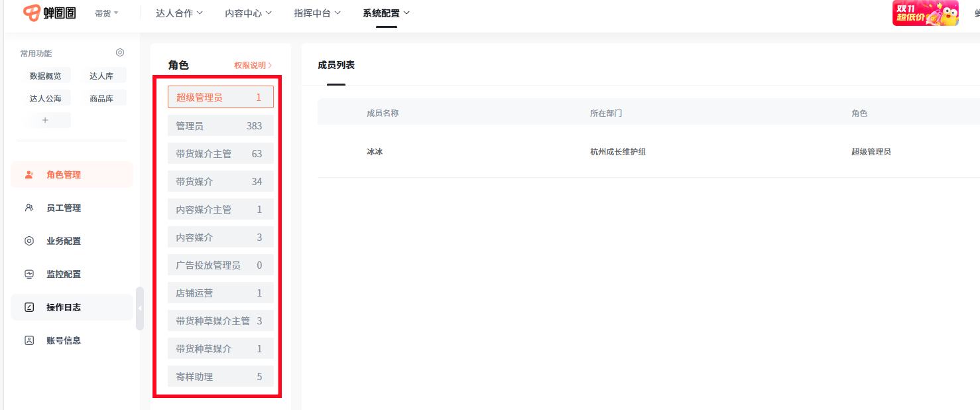
Task: Open the 达人库 shortcut
Action: coord(101,76)
